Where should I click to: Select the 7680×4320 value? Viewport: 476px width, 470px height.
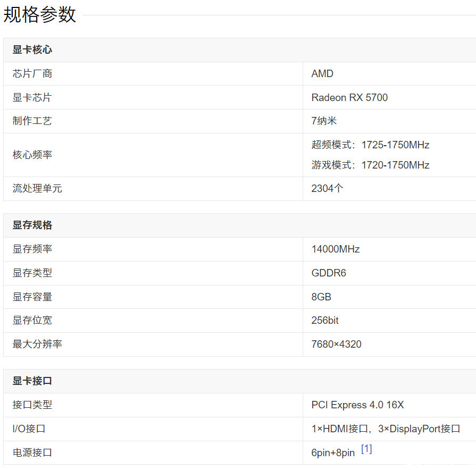336,344
